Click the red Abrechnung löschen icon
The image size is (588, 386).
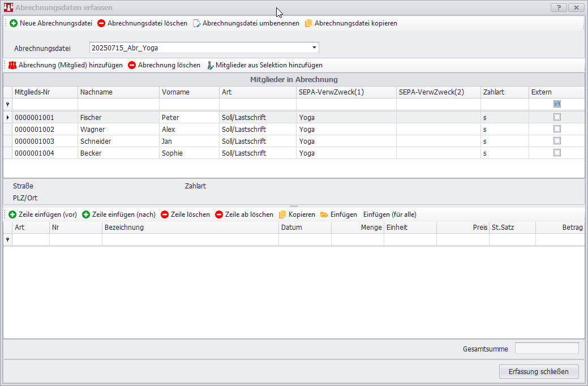[132, 65]
